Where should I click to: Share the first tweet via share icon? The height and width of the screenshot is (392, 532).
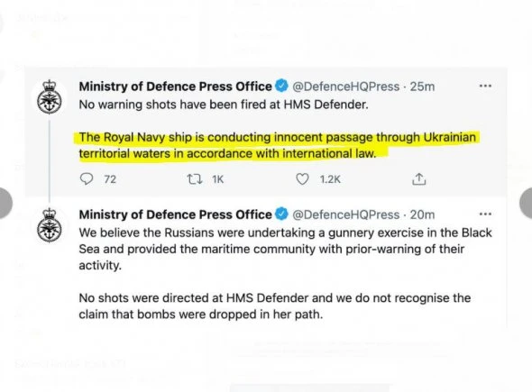pyautogui.click(x=418, y=178)
